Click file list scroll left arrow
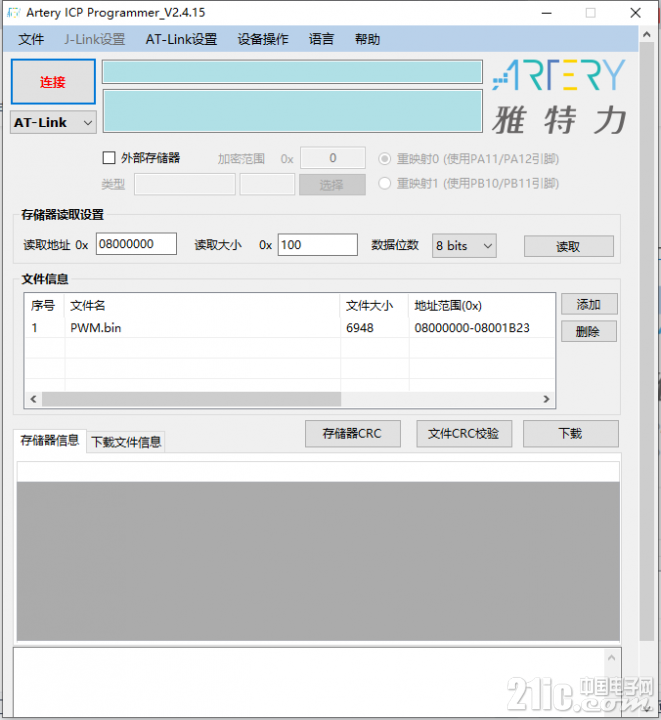 [x=33, y=399]
